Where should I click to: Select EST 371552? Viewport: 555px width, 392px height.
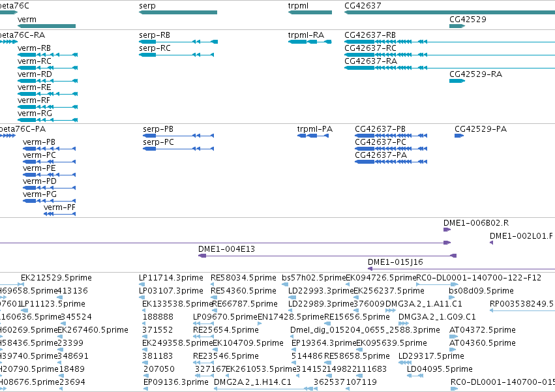coord(158,329)
